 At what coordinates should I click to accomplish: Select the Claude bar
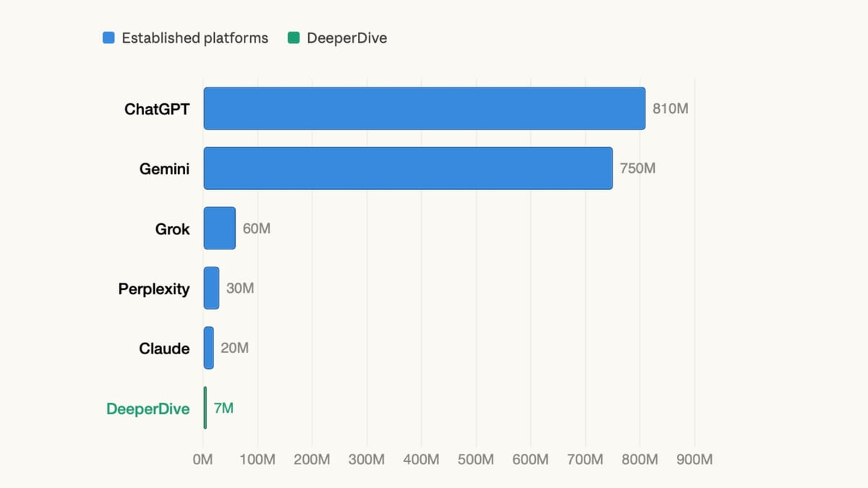pos(208,348)
